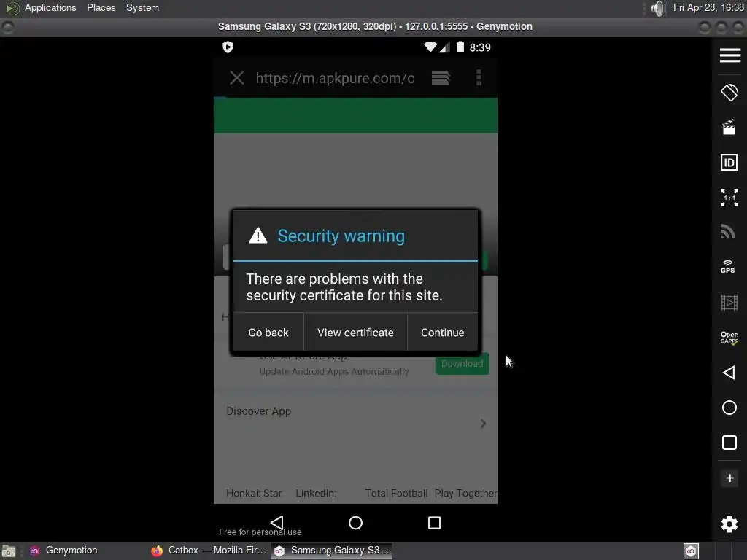The image size is (747, 560).
Task: Click Go back in security warning
Action: tap(268, 332)
